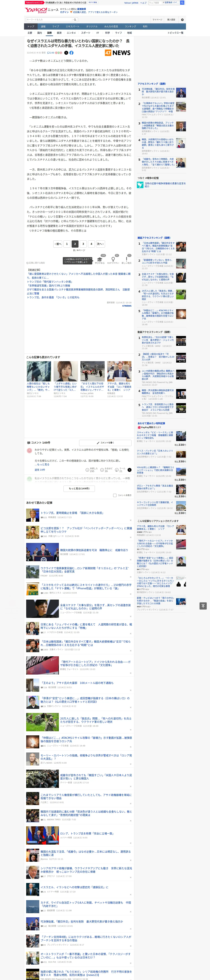
Task: Click the コメントを書く button
Action: coord(105,443)
